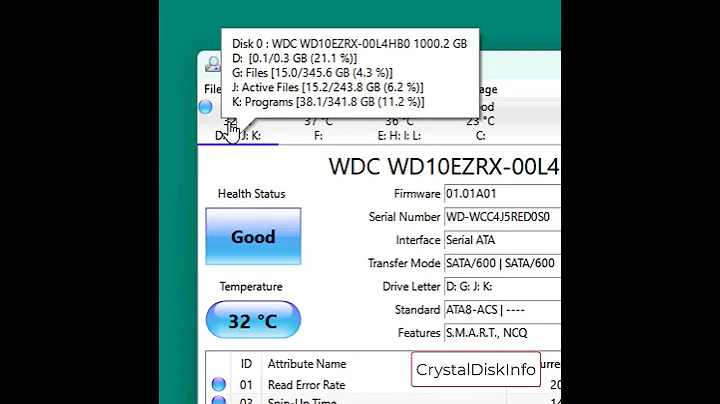Screen dimensions: 720x404
Task: Click the G: Files line in tooltip
Action: click(x=312, y=73)
